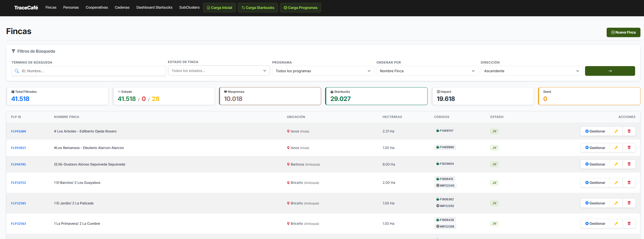Open Dirección dropdown Ascendente
Screen dimensions: 644x239
click(x=532, y=71)
